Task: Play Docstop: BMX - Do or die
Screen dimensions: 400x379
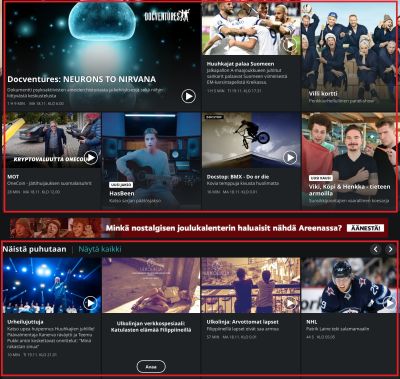Action: 290,157
